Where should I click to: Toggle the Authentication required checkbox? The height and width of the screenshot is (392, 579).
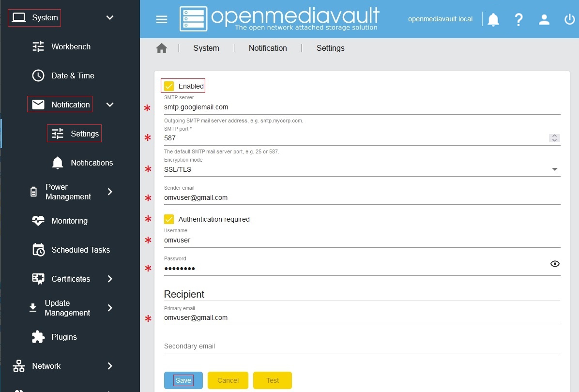click(169, 219)
